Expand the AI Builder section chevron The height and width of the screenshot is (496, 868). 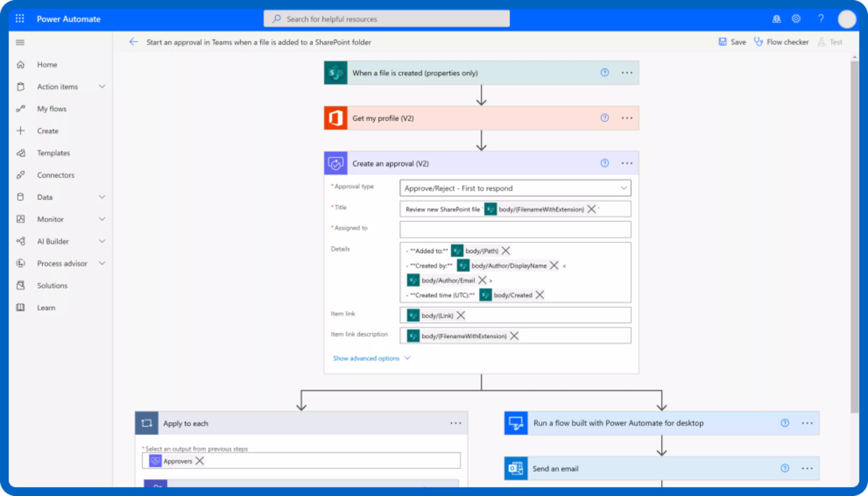(102, 241)
